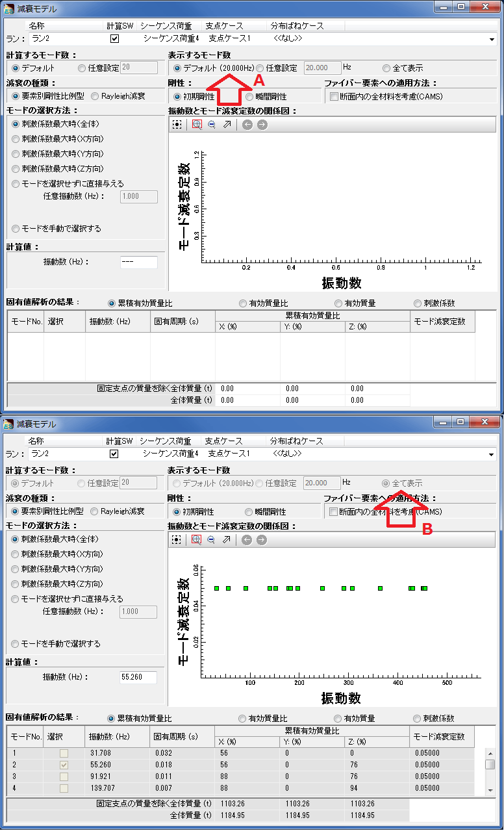Choose Rayleigh減衰 in the upper window

tap(95, 96)
